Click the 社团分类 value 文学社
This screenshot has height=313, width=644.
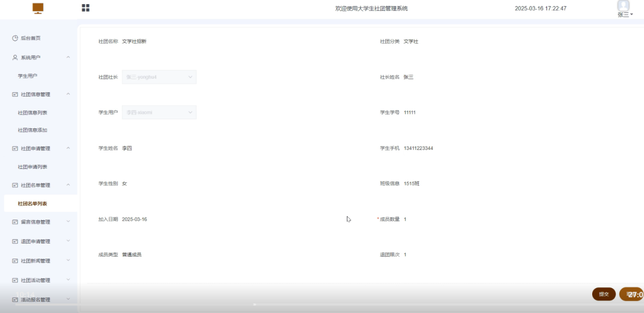[411, 42]
